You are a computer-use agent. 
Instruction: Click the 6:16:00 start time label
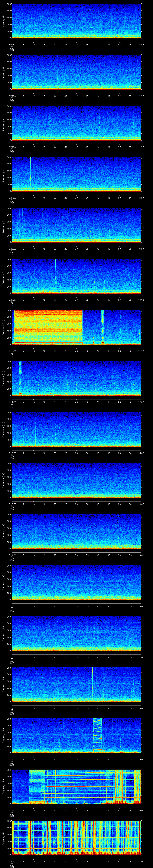coord(12,657)
